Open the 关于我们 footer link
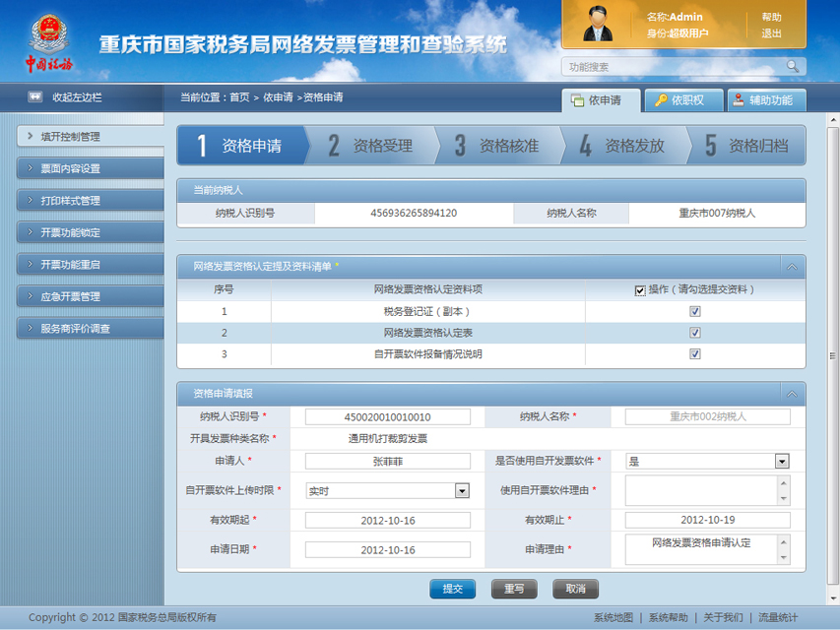Image resolution: width=840 pixels, height=630 pixels. (x=723, y=617)
